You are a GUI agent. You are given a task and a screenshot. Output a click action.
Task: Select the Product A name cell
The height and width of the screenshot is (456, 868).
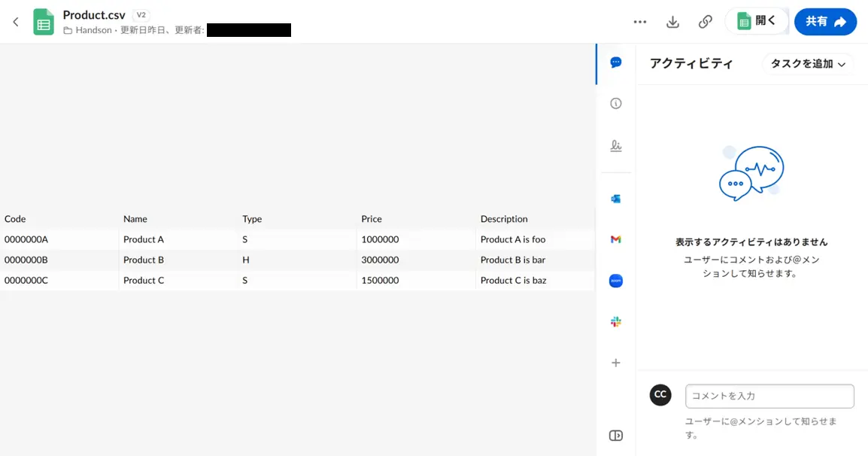click(178, 239)
